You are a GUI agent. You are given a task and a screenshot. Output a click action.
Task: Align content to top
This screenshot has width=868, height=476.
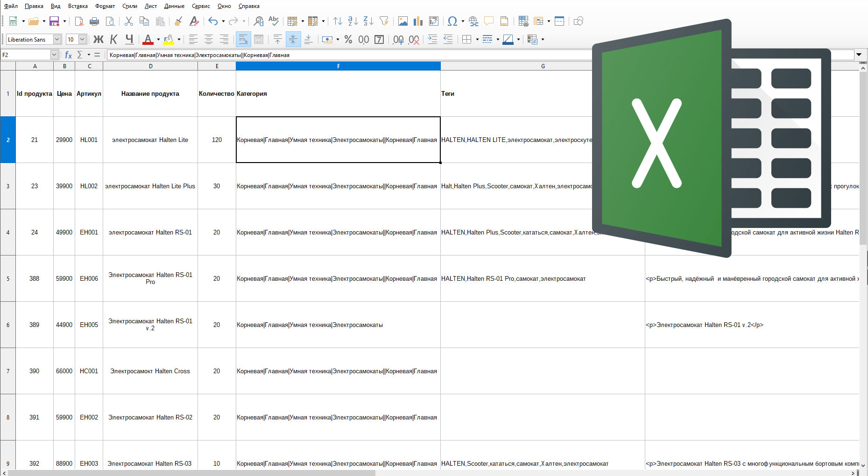tap(277, 39)
